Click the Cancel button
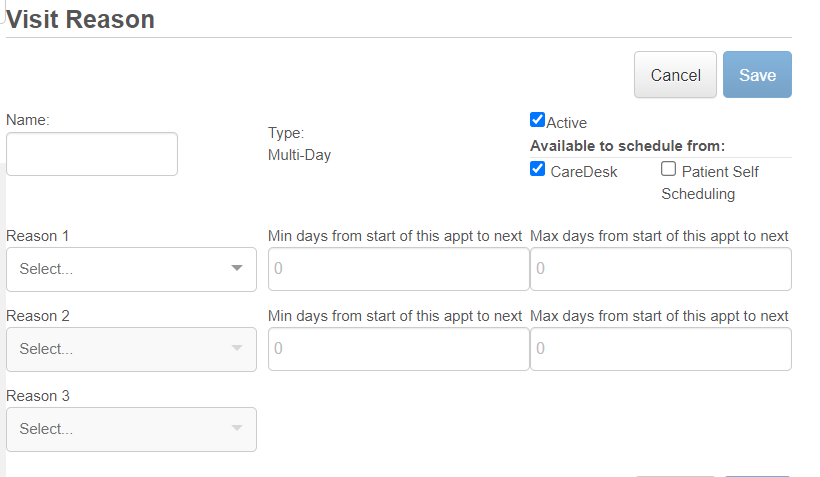 675,75
